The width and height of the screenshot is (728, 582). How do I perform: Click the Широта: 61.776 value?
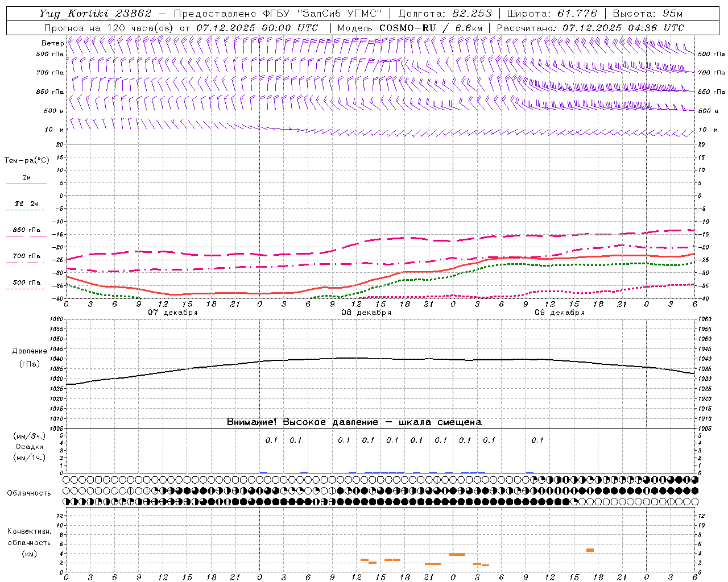point(552,14)
